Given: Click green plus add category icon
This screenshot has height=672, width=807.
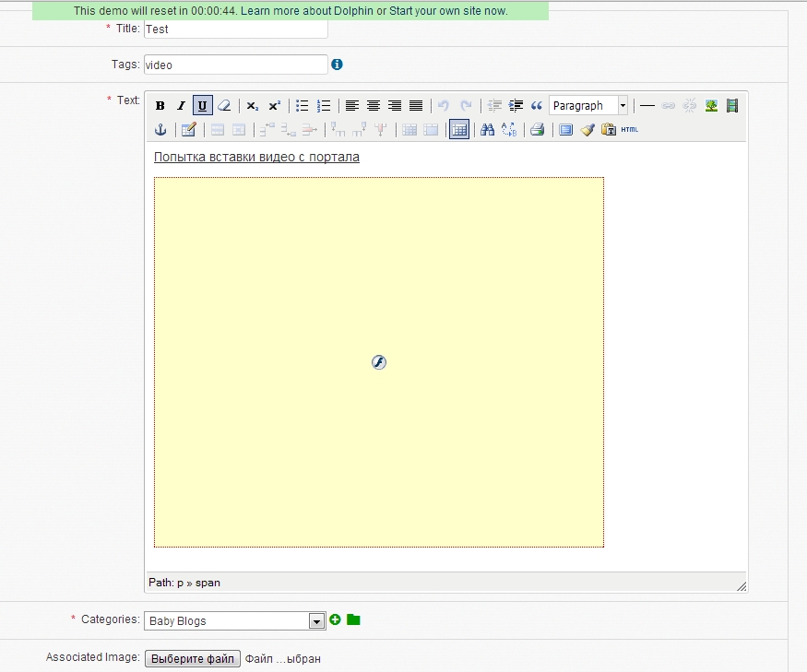Looking at the screenshot, I should point(335,619).
